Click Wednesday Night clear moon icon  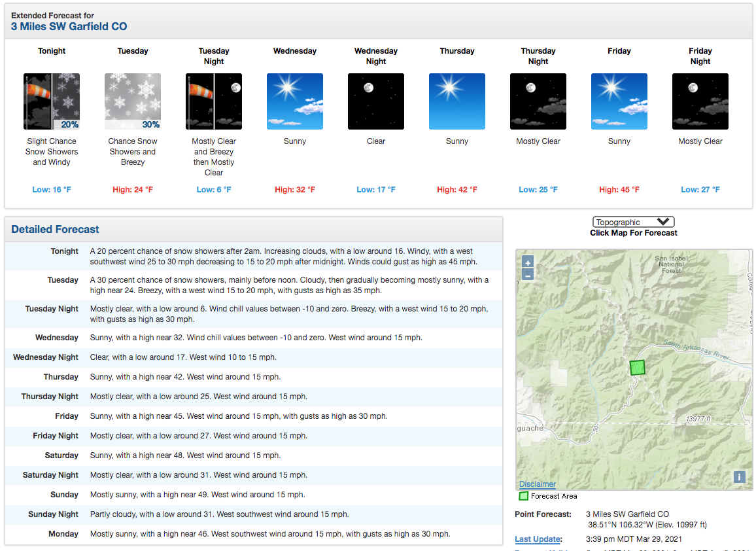click(375, 101)
